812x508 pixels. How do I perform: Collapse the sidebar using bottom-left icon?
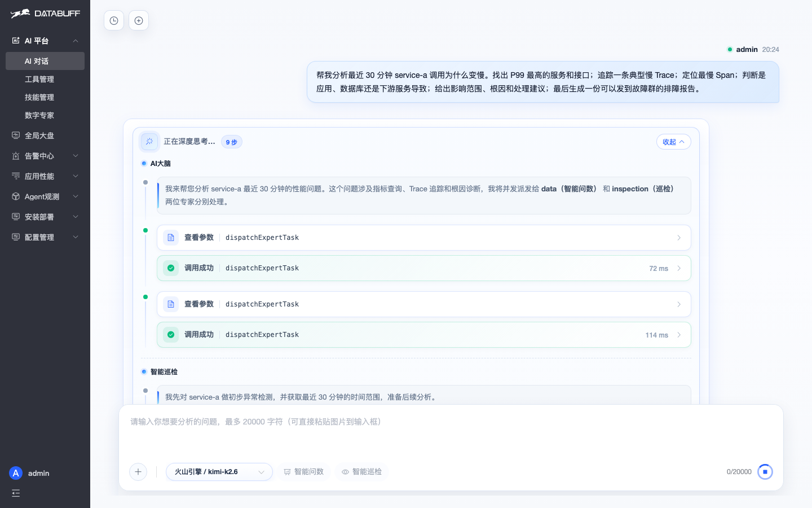16,493
